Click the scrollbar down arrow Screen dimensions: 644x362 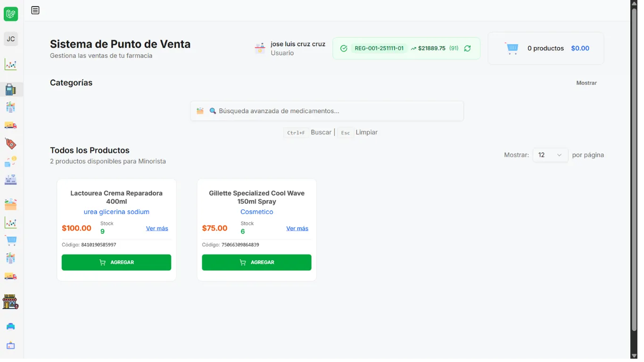(x=634, y=355)
